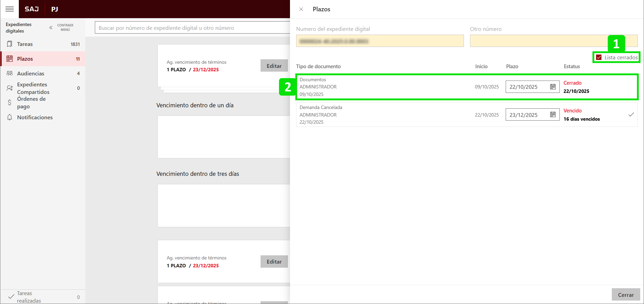Click the lower Editar button
The image size is (644, 304).
[274, 262]
